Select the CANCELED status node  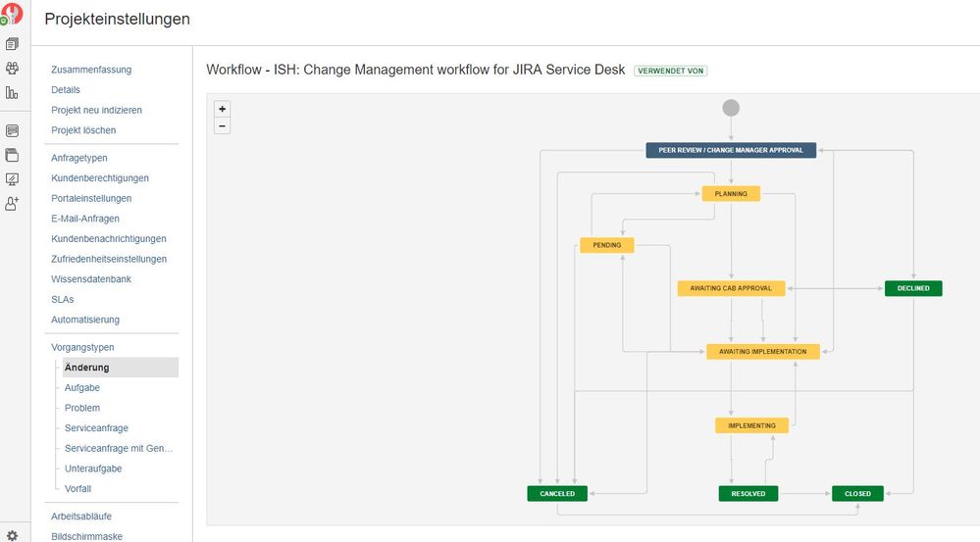pos(557,493)
